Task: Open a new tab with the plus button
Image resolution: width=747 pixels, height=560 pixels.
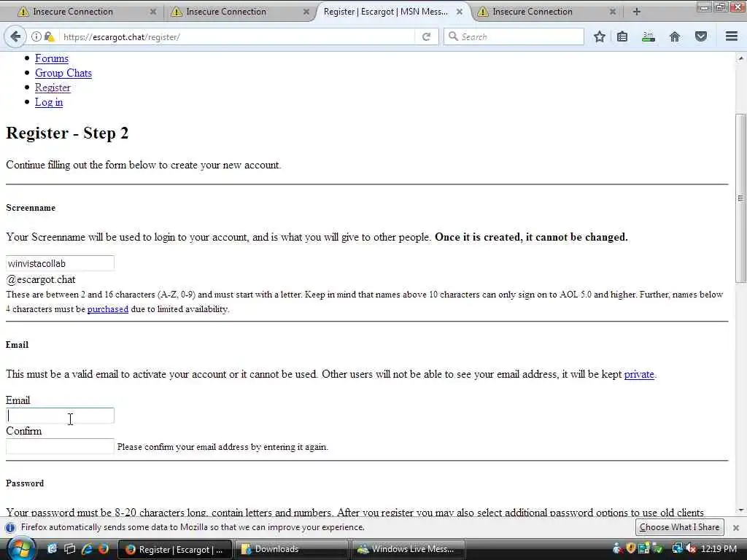Action: 636,12
